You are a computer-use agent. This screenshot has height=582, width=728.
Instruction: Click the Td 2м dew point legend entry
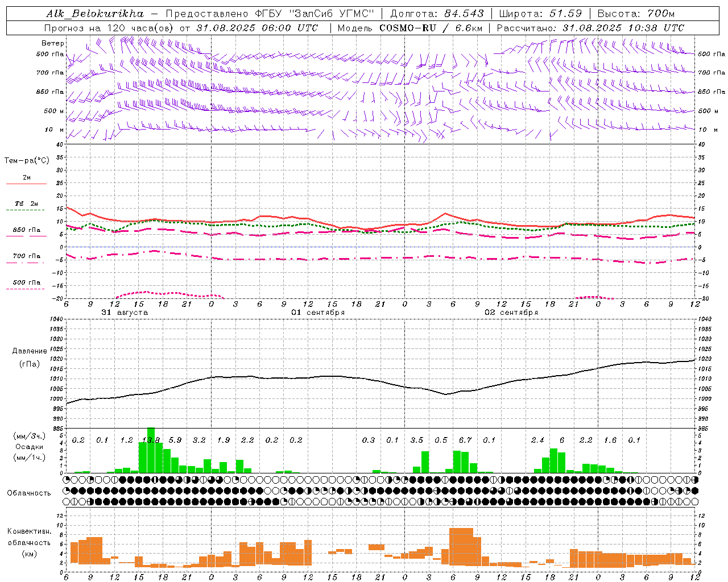(26, 203)
